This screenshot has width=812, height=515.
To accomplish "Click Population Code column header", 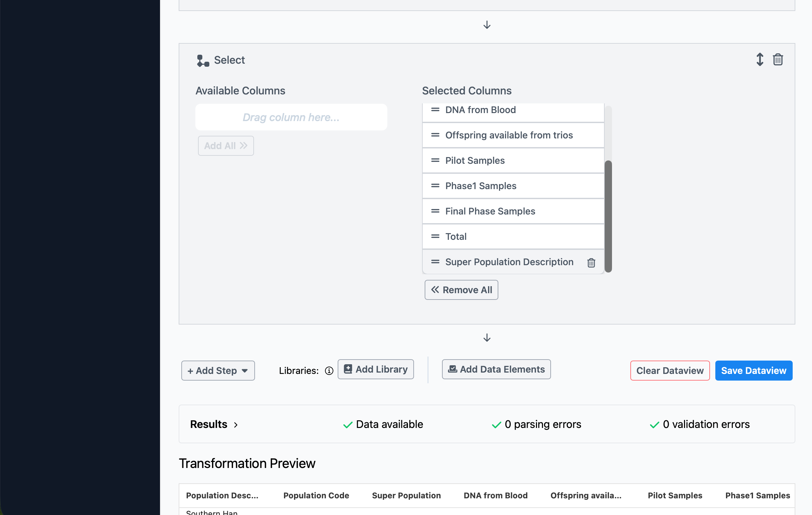I will pyautogui.click(x=316, y=495).
